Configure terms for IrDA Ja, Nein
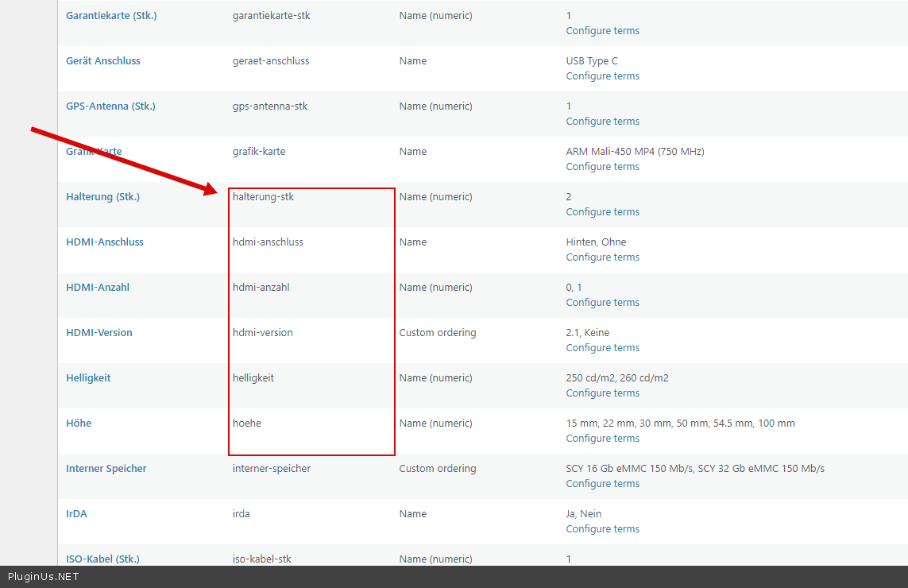This screenshot has width=908, height=588. [x=602, y=529]
